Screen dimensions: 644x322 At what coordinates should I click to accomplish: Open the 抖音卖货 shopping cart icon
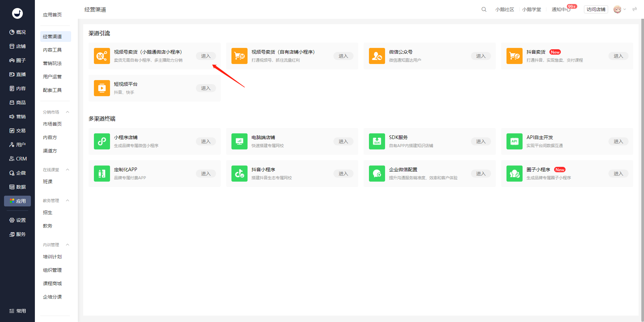[514, 56]
